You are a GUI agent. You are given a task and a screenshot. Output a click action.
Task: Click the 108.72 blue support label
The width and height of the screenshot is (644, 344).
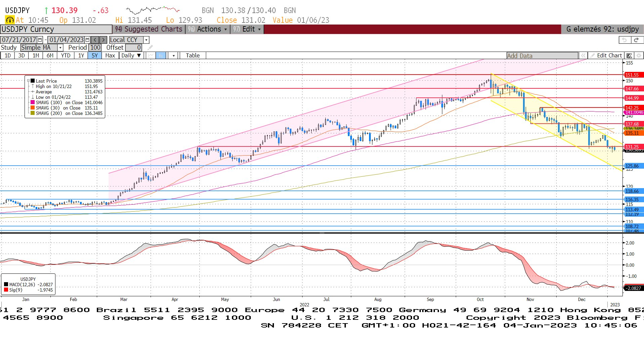(x=633, y=226)
